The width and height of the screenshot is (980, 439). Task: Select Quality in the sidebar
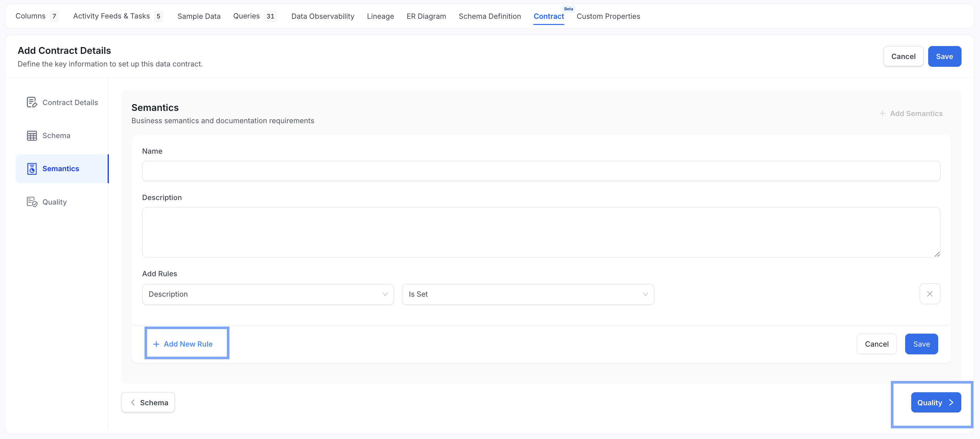62,202
